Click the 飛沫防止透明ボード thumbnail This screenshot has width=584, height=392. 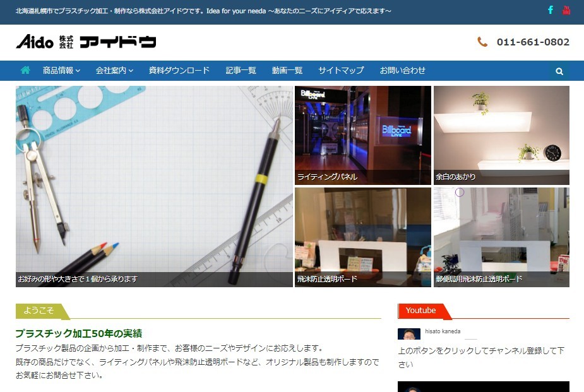(362, 236)
